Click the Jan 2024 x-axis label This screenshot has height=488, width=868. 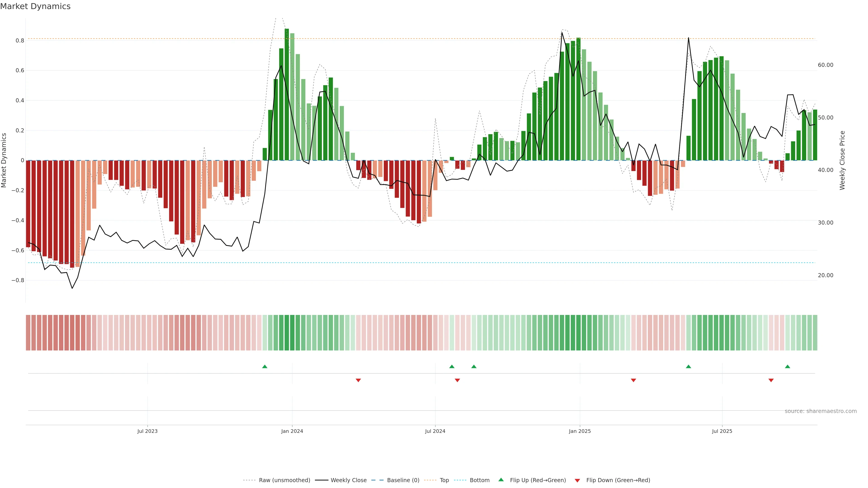pyautogui.click(x=292, y=431)
